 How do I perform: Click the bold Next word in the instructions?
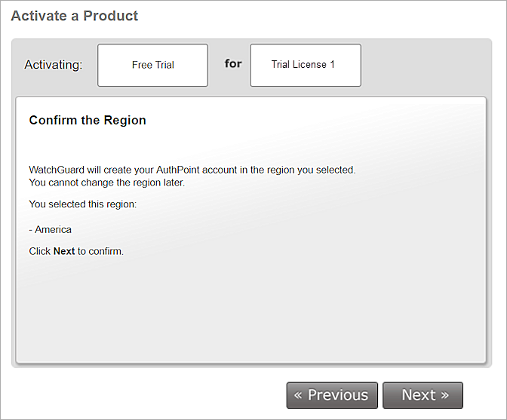64,252
